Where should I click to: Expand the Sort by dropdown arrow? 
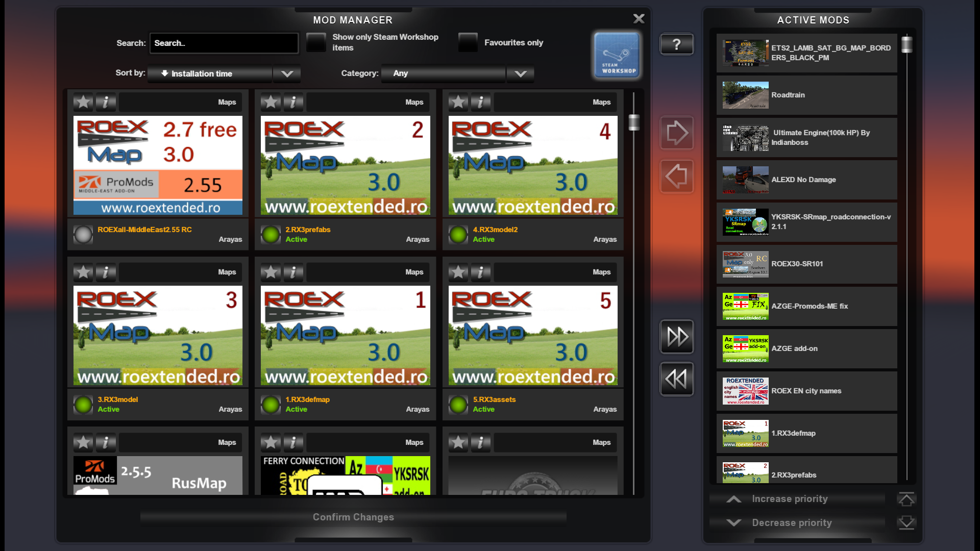coord(287,74)
